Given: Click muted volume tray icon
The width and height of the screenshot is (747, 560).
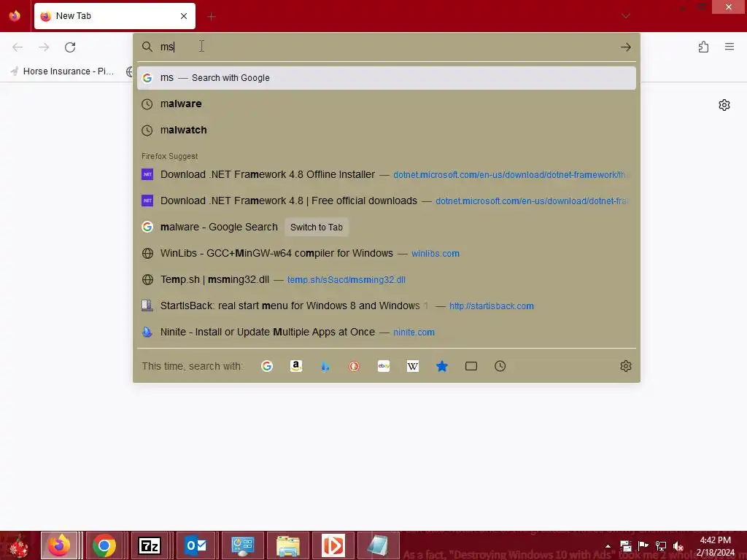Looking at the screenshot, I should coord(678,546).
